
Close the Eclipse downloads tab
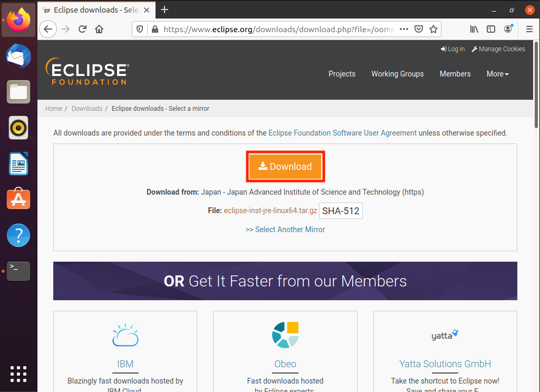(147, 10)
